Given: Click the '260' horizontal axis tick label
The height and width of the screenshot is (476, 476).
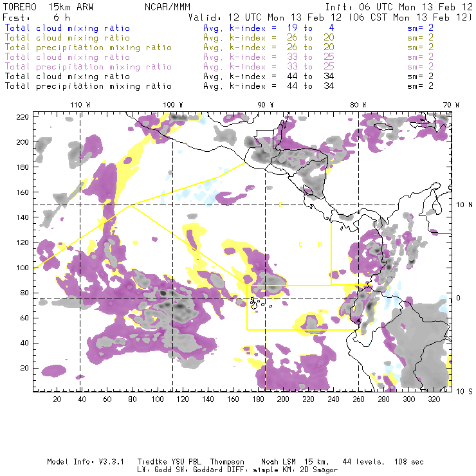Looking at the screenshot, I should (x=358, y=399).
